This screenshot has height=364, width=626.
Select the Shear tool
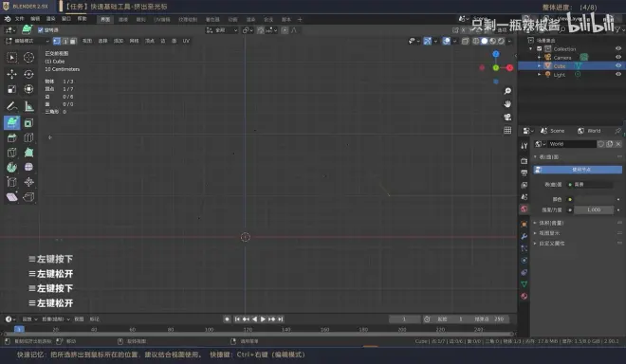coord(12,197)
